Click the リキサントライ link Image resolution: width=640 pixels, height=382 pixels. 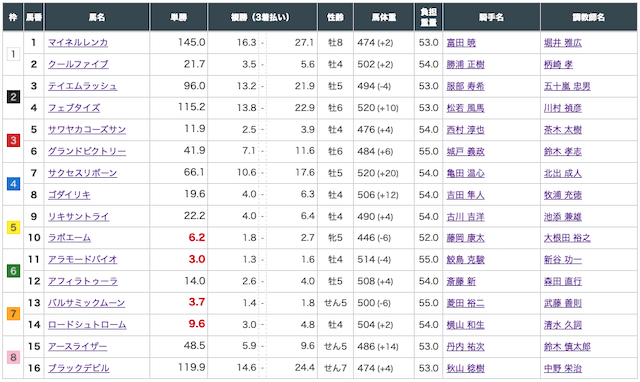tap(78, 217)
